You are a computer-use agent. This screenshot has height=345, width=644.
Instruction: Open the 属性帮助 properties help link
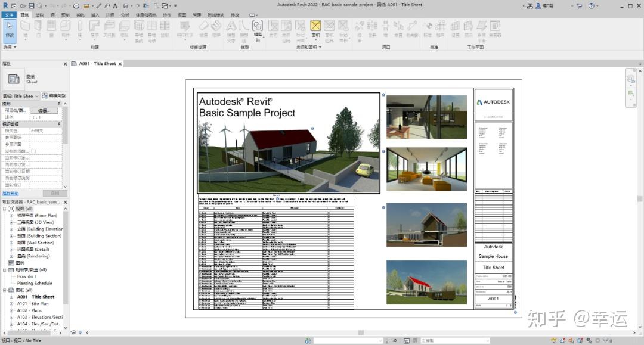(10, 192)
